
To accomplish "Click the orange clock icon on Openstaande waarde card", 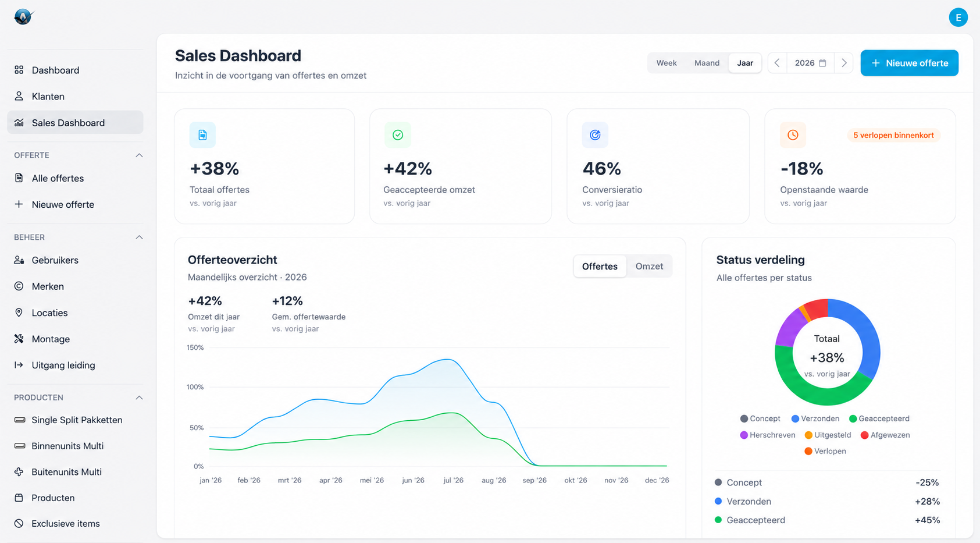I will [793, 135].
